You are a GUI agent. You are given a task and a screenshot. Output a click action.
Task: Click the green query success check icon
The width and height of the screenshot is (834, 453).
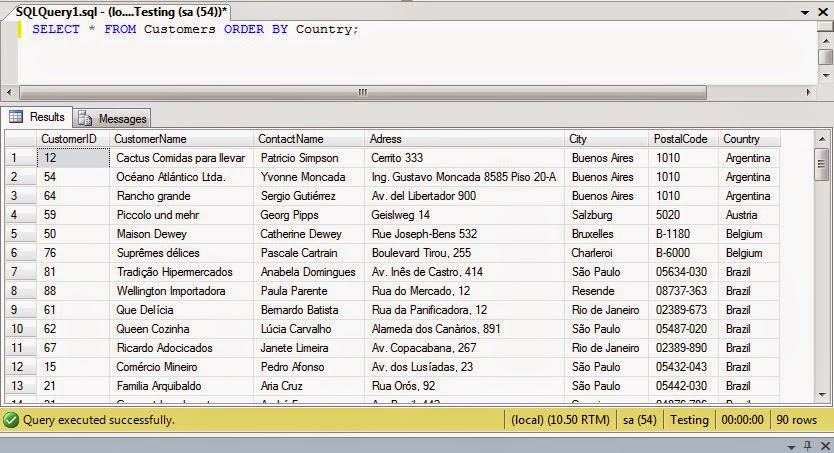[11, 420]
